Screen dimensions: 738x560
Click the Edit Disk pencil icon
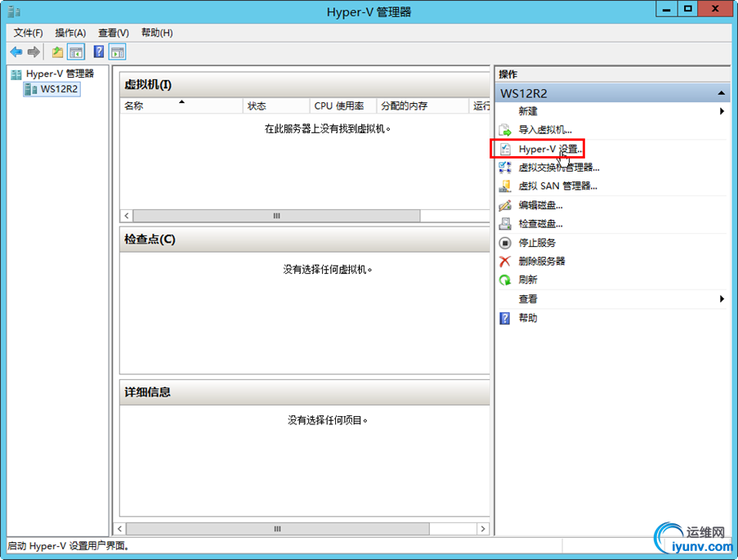coord(505,205)
